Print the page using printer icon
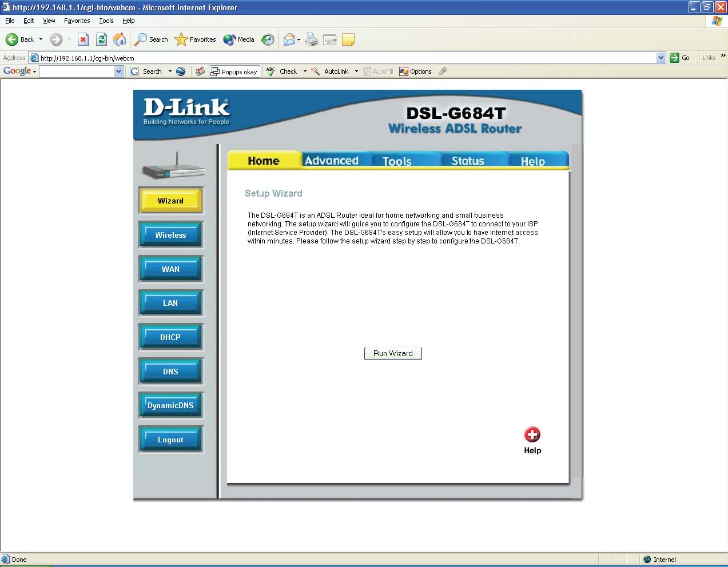Image resolution: width=728 pixels, height=567 pixels. (x=312, y=39)
